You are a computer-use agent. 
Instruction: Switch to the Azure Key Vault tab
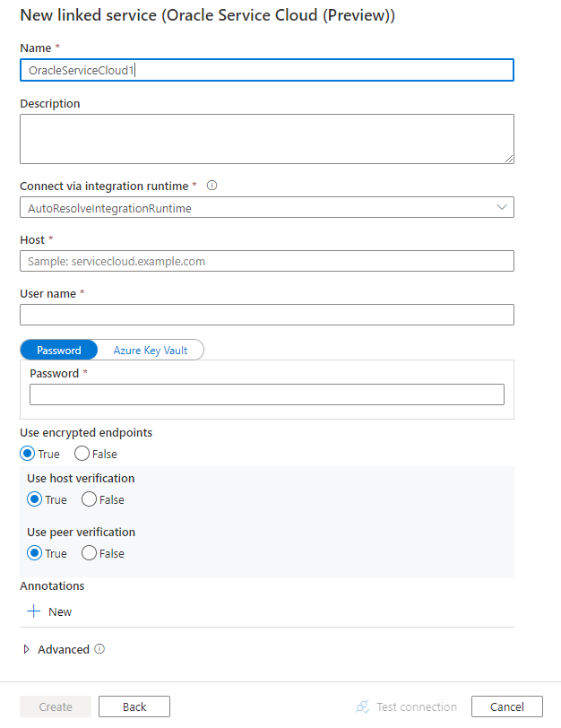(x=149, y=350)
